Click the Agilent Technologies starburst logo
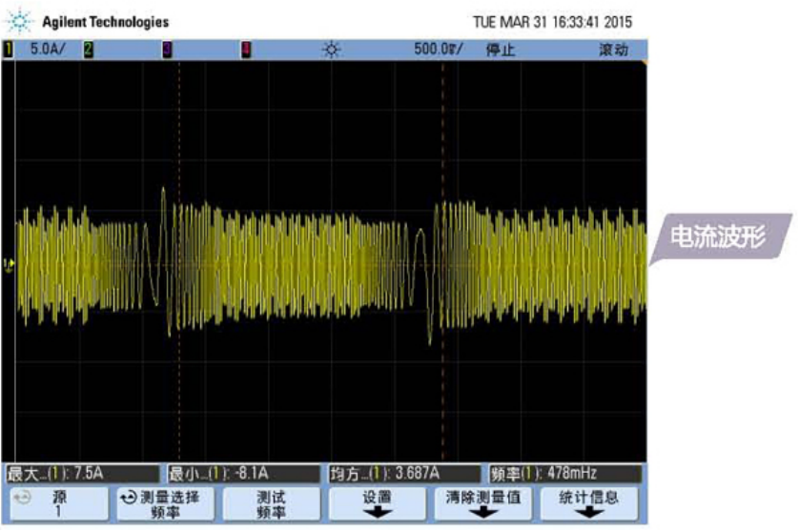Viewport: 799px width, 532px height. [23, 21]
